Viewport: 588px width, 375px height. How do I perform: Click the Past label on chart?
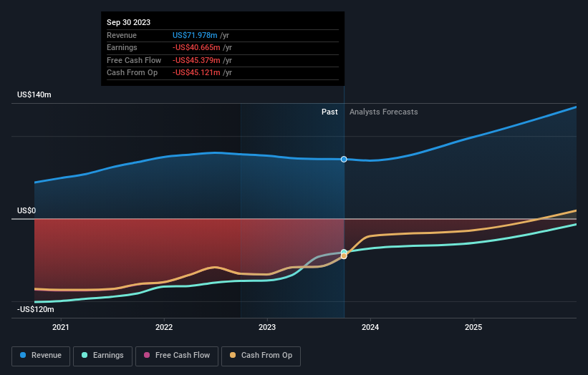click(329, 112)
